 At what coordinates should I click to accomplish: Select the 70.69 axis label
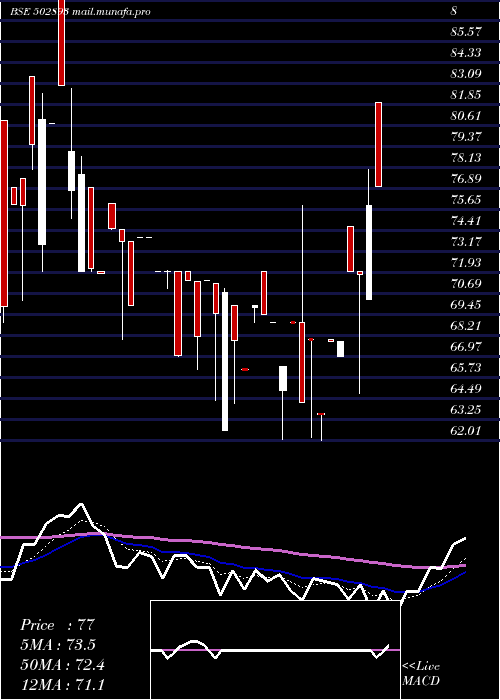click(x=466, y=283)
